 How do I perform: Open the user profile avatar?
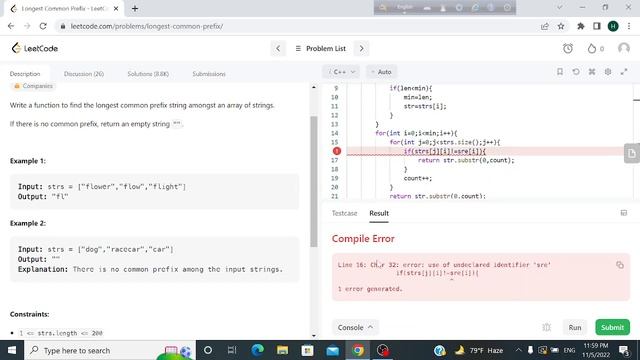tap(624, 49)
